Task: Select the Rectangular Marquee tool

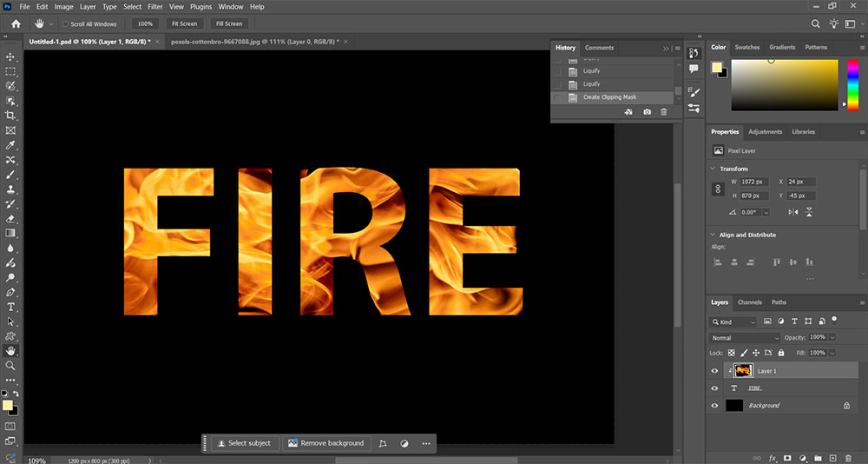Action: coord(10,71)
